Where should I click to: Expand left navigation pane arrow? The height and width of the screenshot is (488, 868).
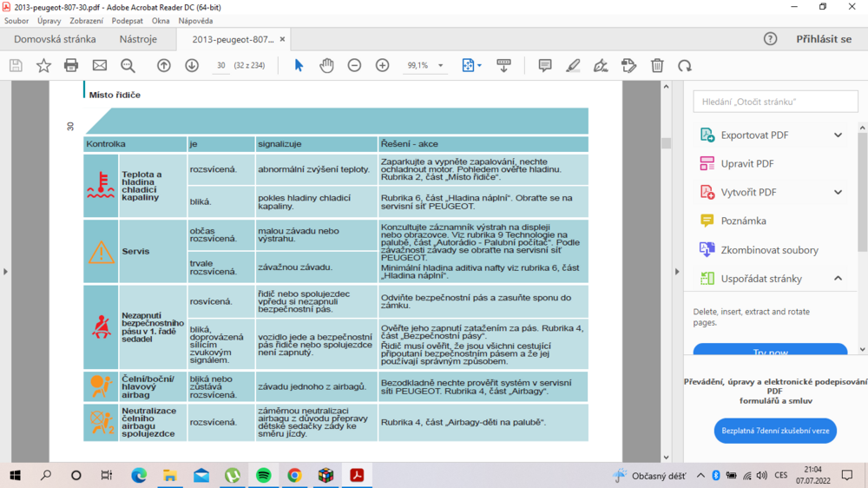click(x=5, y=272)
